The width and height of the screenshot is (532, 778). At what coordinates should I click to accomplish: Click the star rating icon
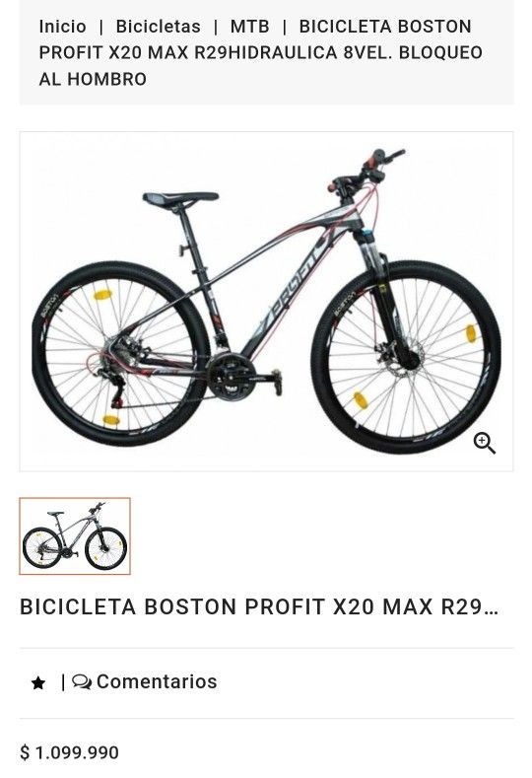[x=38, y=683]
